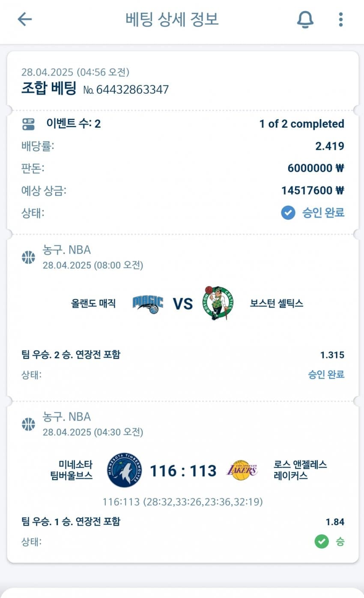Tap the back arrow icon
Image resolution: width=364 pixels, height=598 pixels.
click(x=25, y=19)
